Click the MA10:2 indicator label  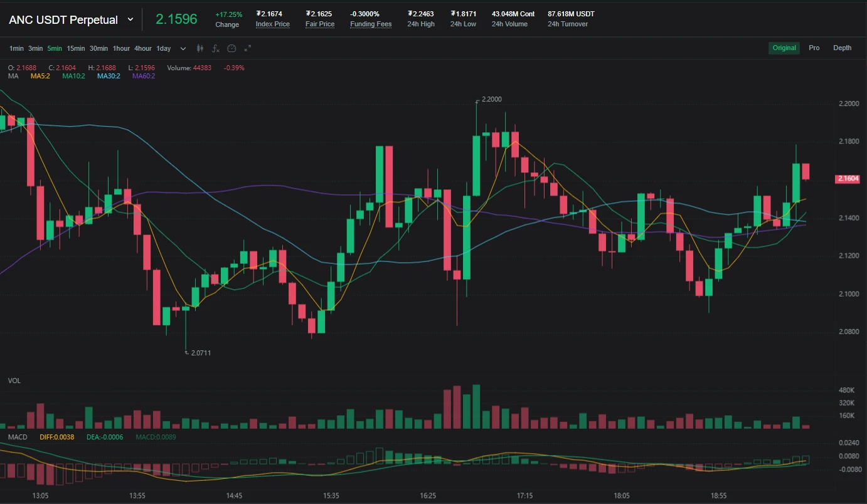(73, 76)
